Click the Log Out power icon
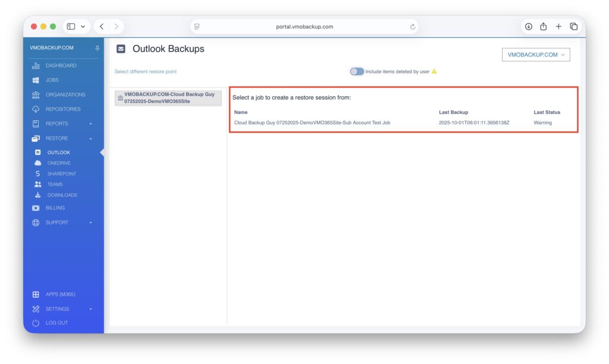Viewport: 609px width, 364px height. (36, 323)
